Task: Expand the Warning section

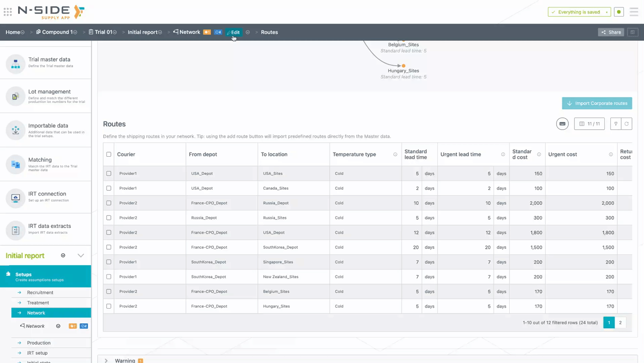Action: click(x=106, y=360)
